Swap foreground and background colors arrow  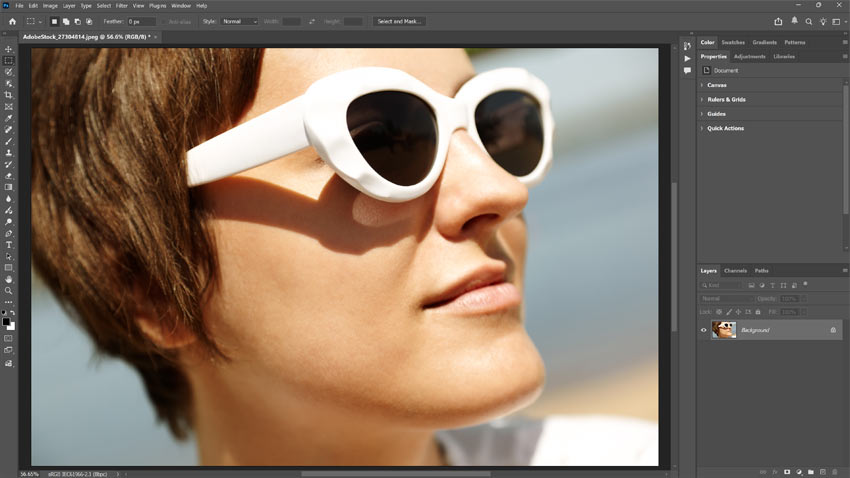click(12, 313)
